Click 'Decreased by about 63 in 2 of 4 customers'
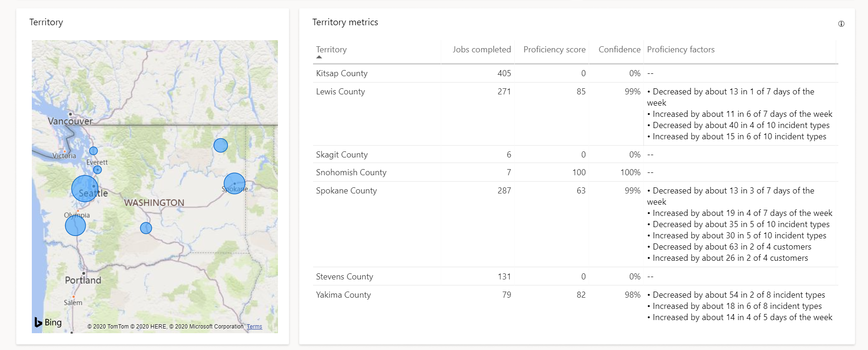868x350 pixels. point(729,247)
